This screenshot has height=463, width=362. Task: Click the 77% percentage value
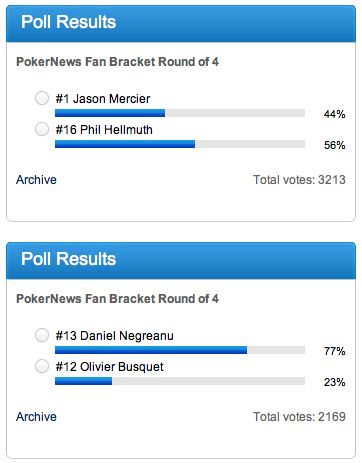[x=334, y=351]
